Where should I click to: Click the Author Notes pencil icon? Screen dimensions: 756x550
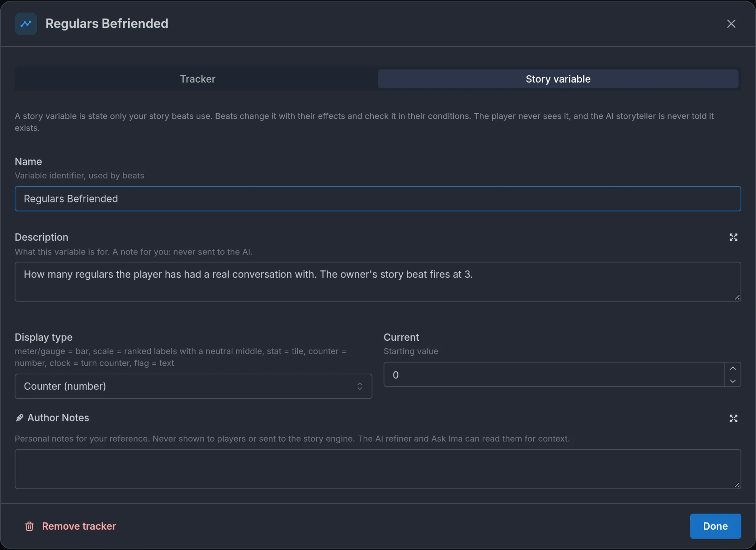(20, 418)
